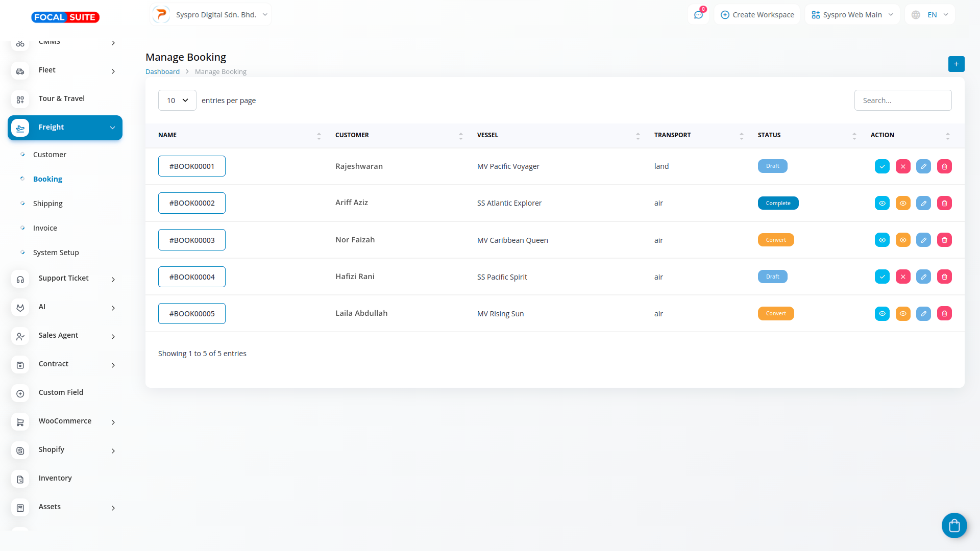This screenshot has width=980, height=551.
Task: Open the entries per page dropdown
Action: coord(177,101)
